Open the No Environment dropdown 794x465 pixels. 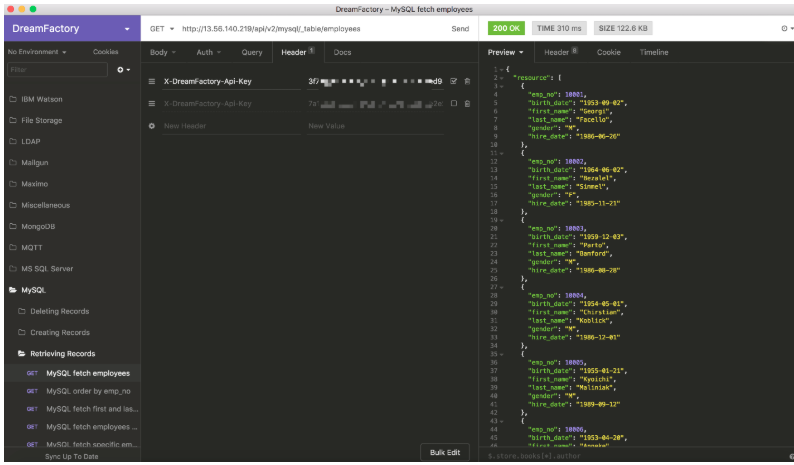coord(37,52)
